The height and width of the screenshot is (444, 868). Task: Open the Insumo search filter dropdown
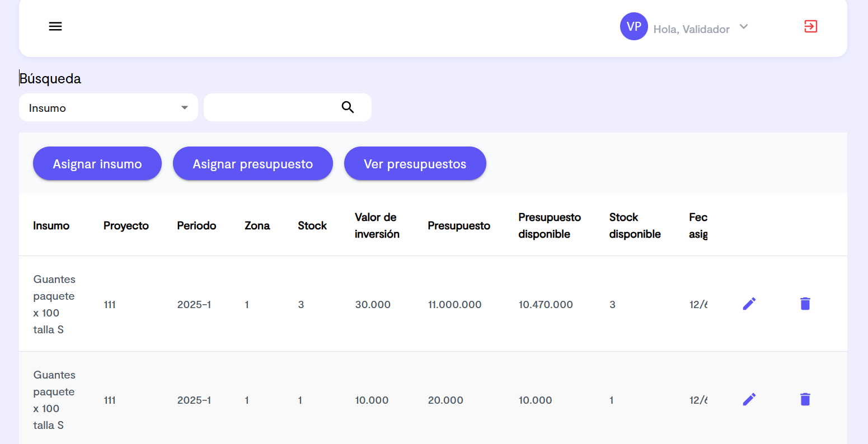tap(108, 107)
